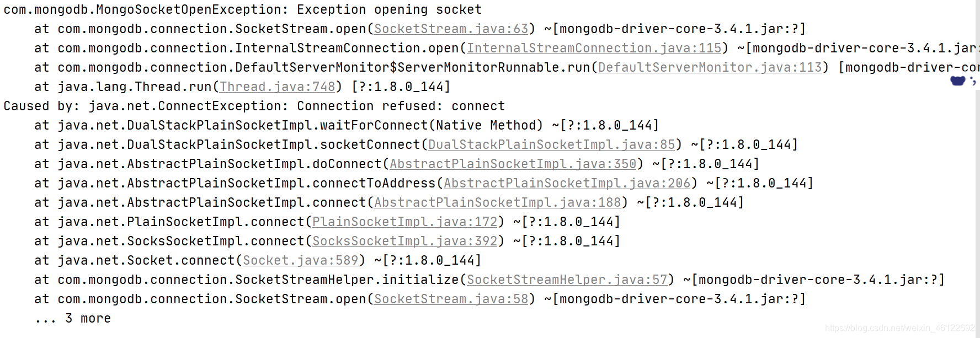Click AbstractPlainSocketImpl.java:188 link
This screenshot has width=980, height=338.
[x=498, y=202]
